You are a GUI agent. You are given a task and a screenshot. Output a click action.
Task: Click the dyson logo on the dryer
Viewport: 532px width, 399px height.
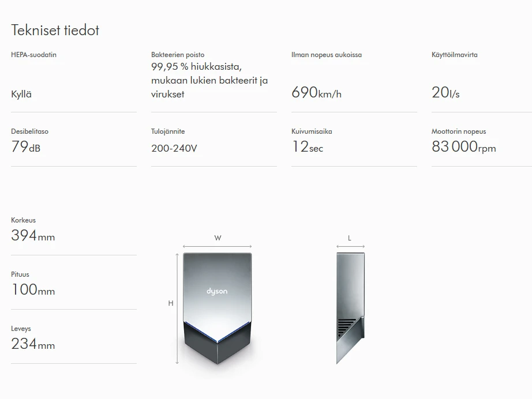217,292
